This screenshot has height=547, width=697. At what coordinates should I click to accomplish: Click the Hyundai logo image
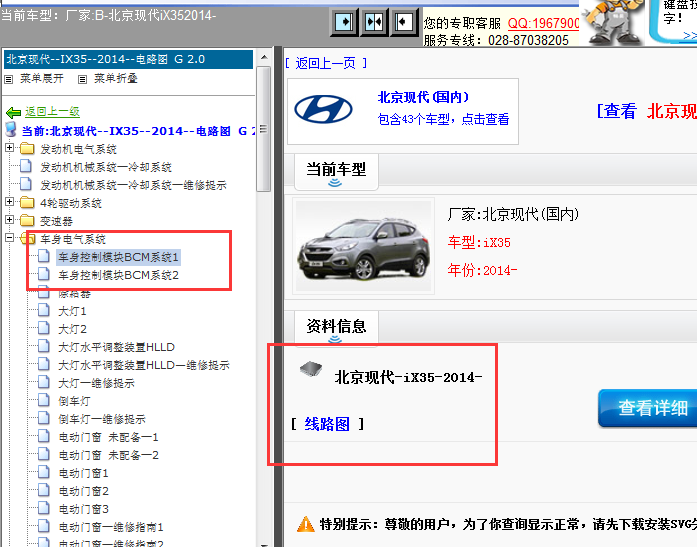tap(324, 109)
